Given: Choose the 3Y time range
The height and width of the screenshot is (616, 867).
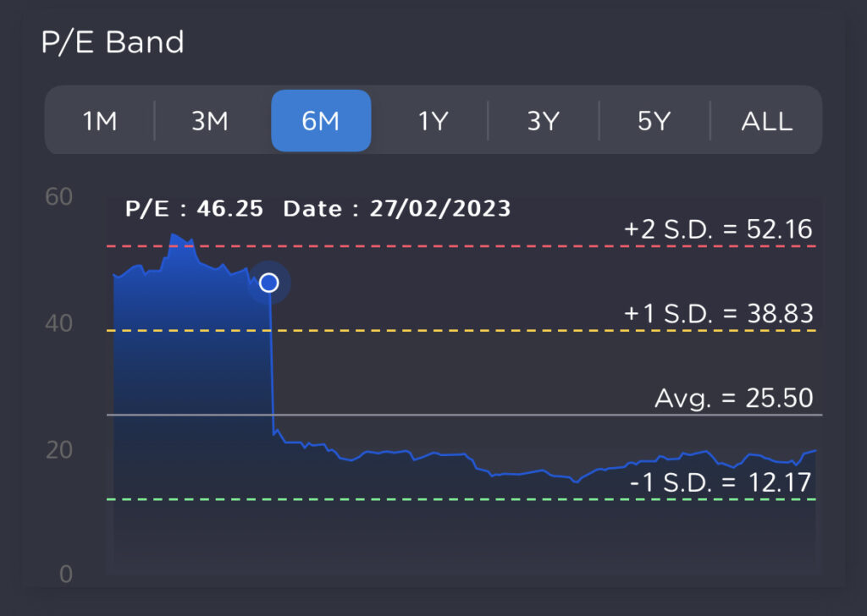Looking at the screenshot, I should click(x=543, y=121).
